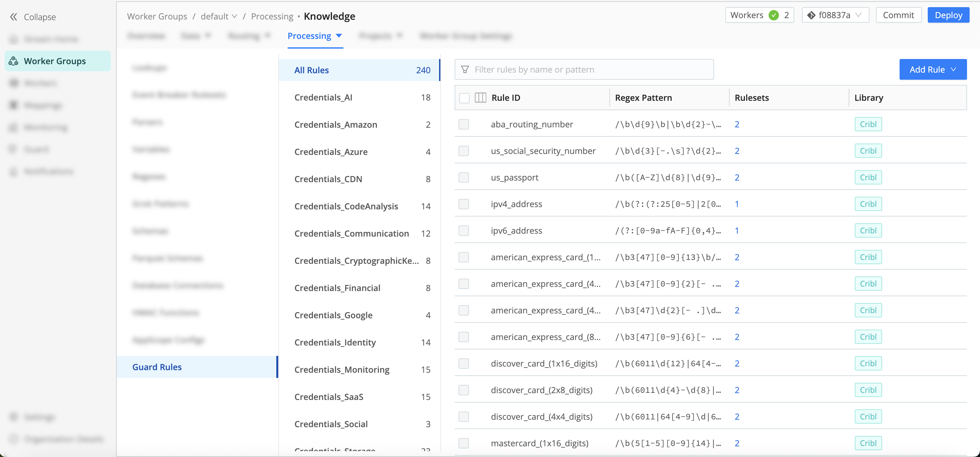This screenshot has height=457, width=980.
Task: Expand the default worker group dropdown
Action: coord(219,16)
